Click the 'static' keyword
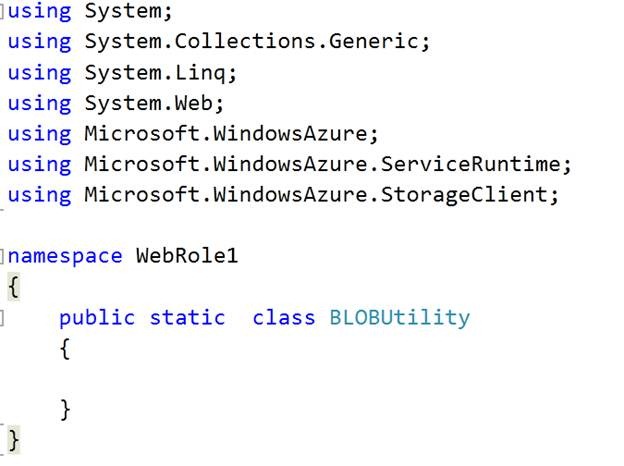This screenshot has width=624, height=466. pos(187,318)
